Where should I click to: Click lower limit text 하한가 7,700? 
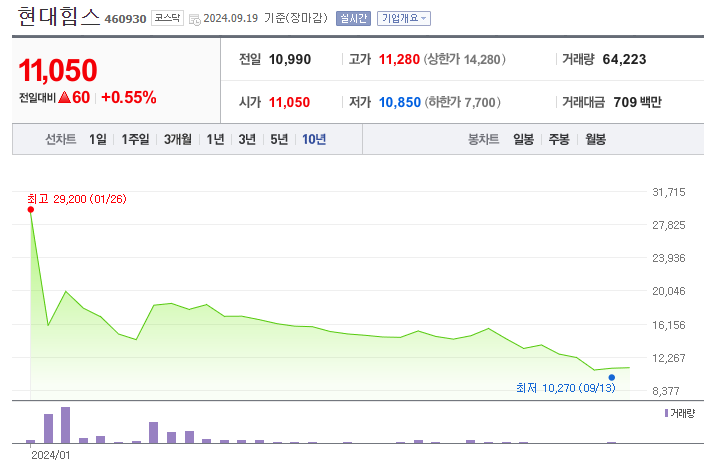pos(462,102)
